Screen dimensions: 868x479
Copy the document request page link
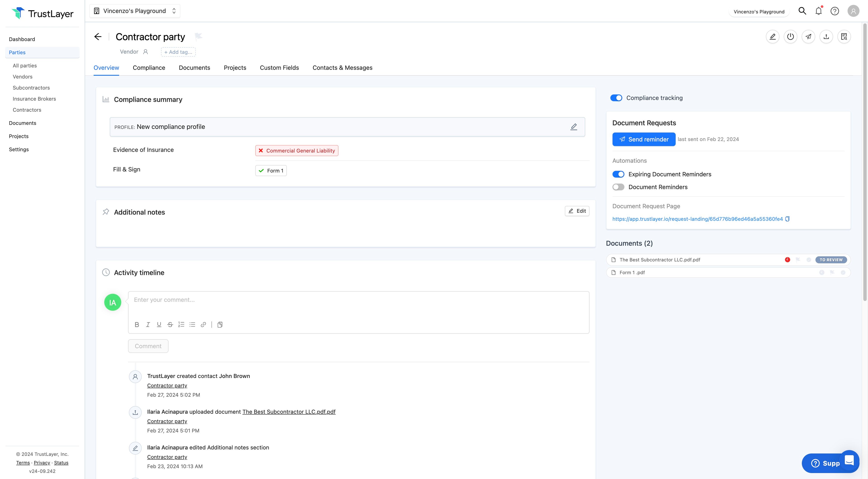coord(788,219)
